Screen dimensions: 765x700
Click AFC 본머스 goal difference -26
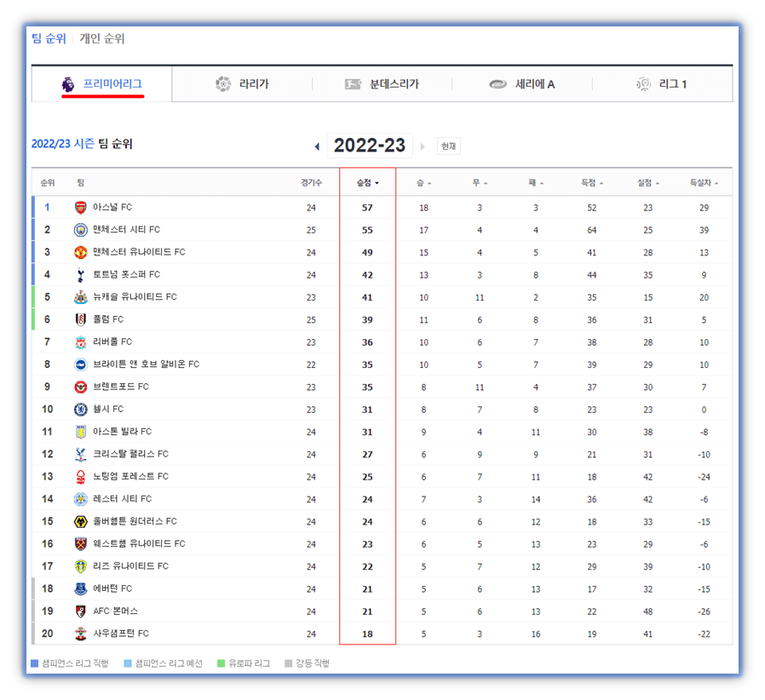pos(704,611)
